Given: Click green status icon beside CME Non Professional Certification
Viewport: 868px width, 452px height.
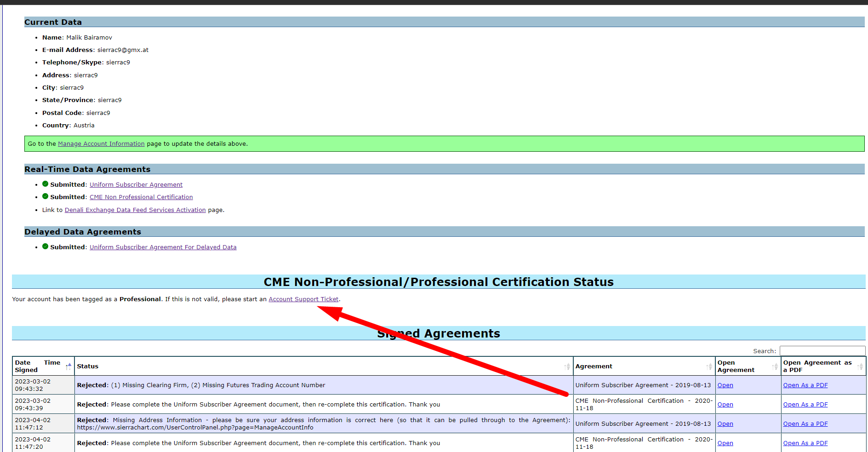Looking at the screenshot, I should (x=45, y=196).
